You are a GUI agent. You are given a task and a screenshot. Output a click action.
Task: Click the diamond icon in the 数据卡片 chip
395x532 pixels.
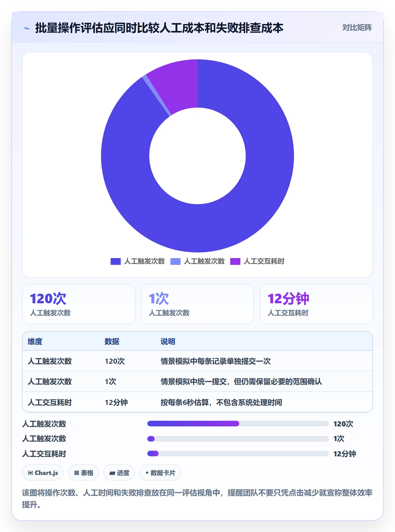(147, 472)
